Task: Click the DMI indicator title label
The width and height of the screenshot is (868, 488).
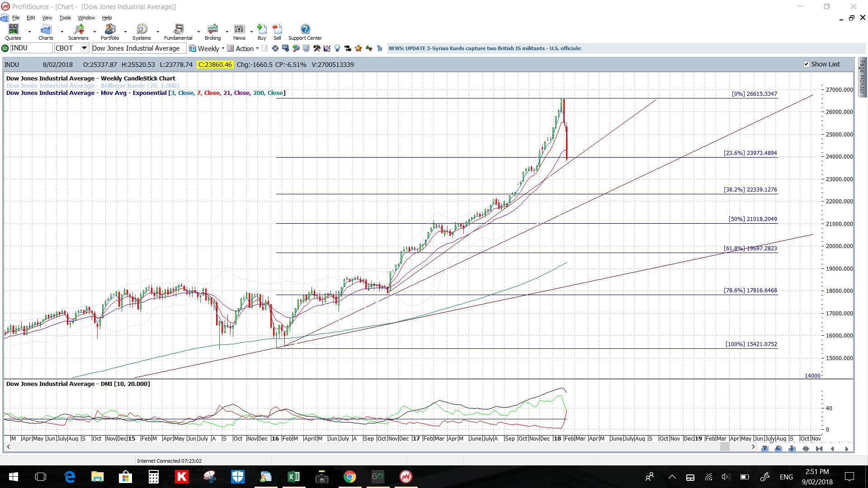Action: (78, 384)
